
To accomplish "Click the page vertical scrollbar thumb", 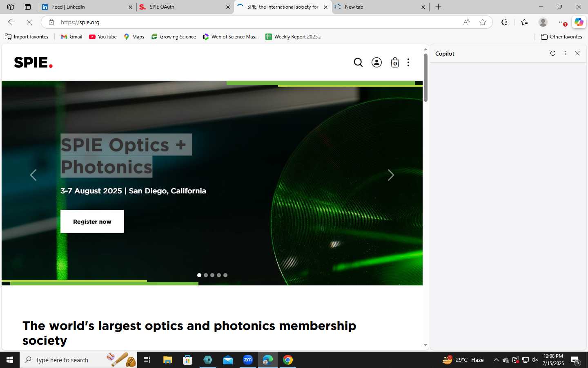I will [425, 78].
